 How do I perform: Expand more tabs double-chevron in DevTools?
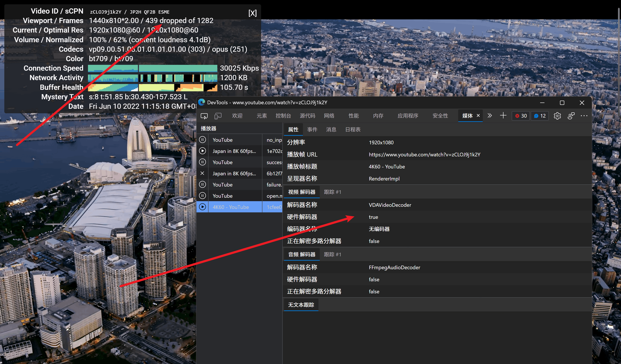pyautogui.click(x=489, y=116)
